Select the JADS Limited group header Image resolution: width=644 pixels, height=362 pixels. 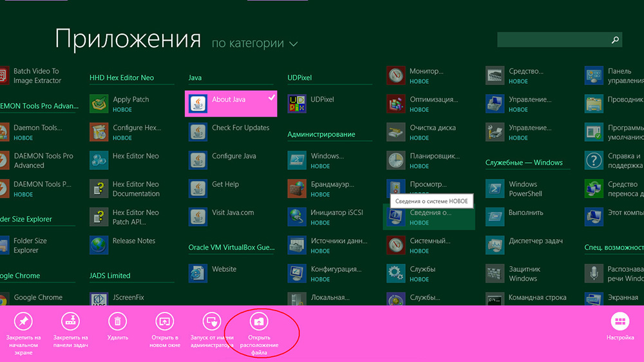tap(109, 276)
